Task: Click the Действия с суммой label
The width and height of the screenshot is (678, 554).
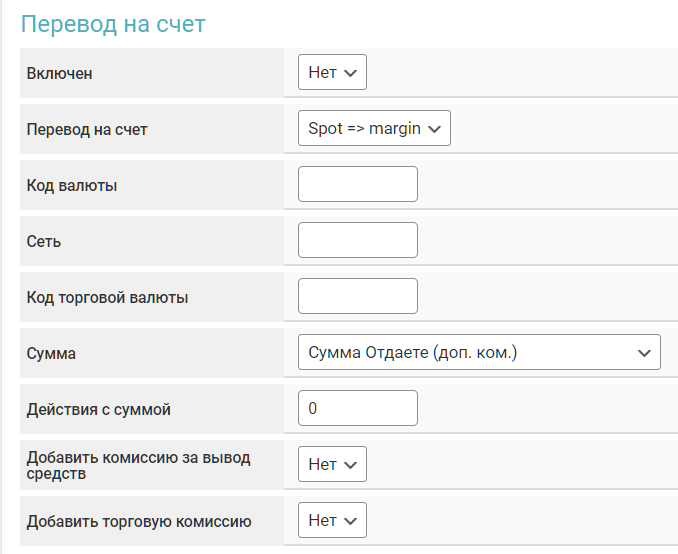Action: coord(99,409)
